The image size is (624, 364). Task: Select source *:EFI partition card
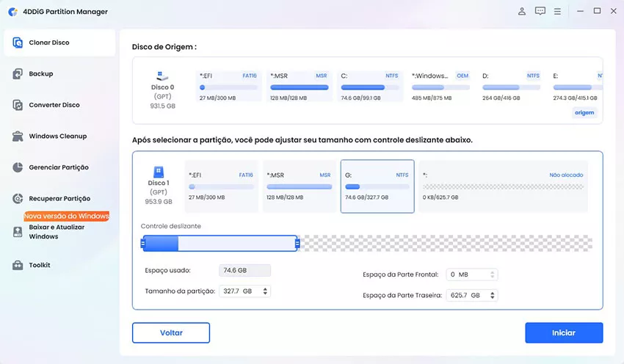(x=228, y=87)
